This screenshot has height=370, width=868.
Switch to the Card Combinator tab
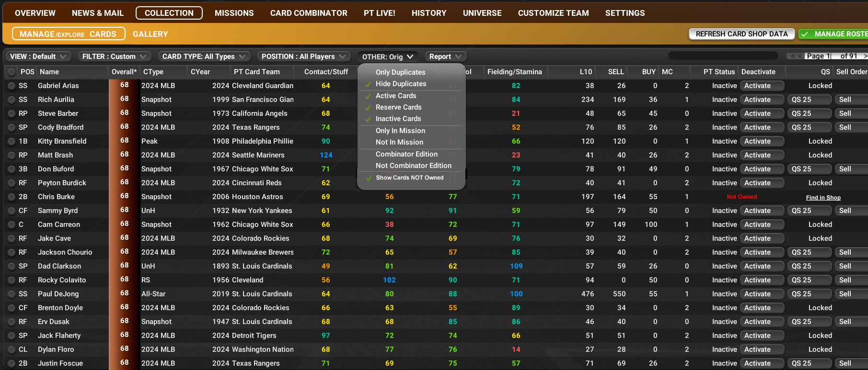tap(309, 13)
